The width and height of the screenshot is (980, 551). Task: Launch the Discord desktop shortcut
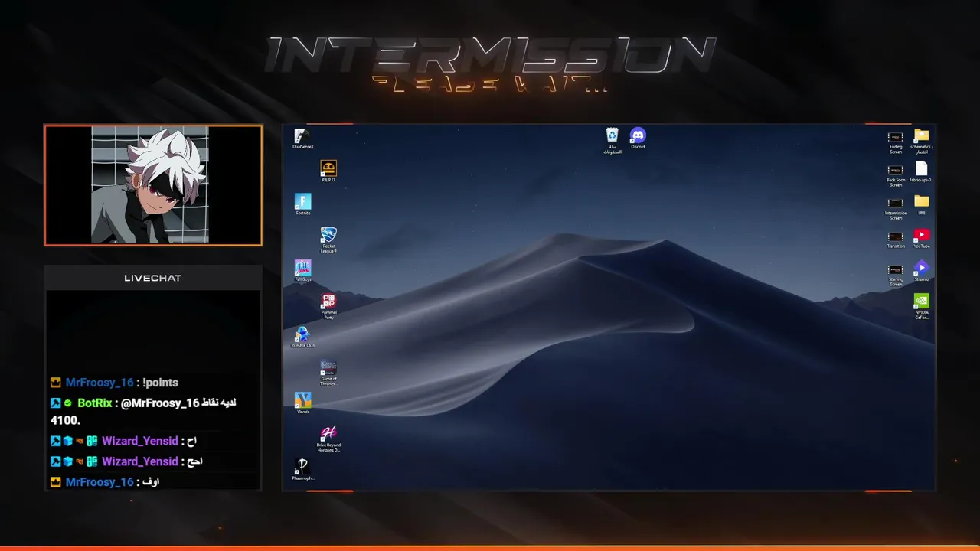pyautogui.click(x=638, y=139)
